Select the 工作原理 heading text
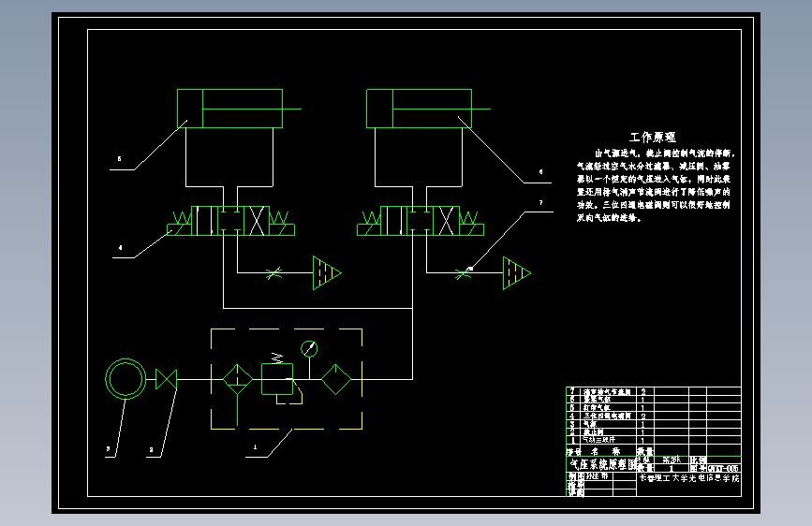 tap(653, 138)
